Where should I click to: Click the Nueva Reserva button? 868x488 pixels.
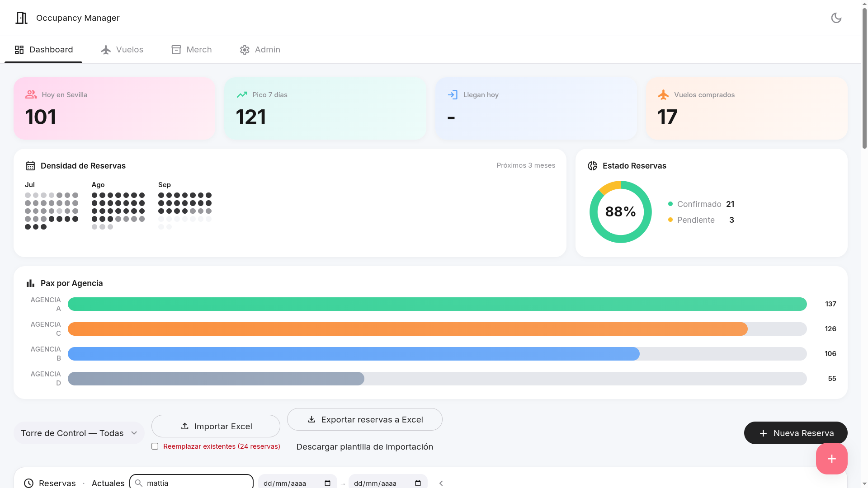click(x=796, y=433)
